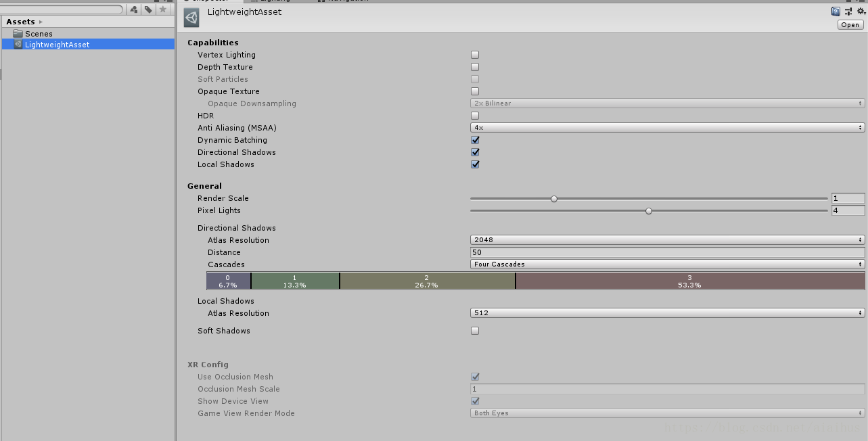Open the preset selector sliders icon

pos(848,11)
